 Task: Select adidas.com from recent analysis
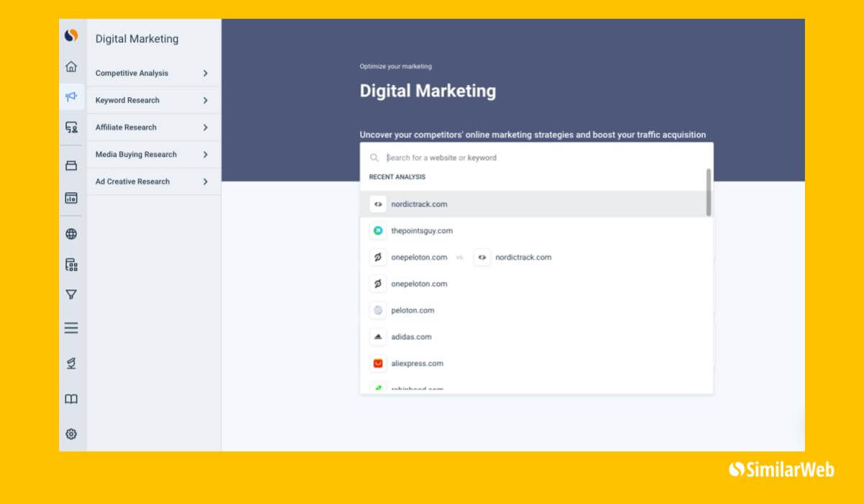click(x=534, y=336)
